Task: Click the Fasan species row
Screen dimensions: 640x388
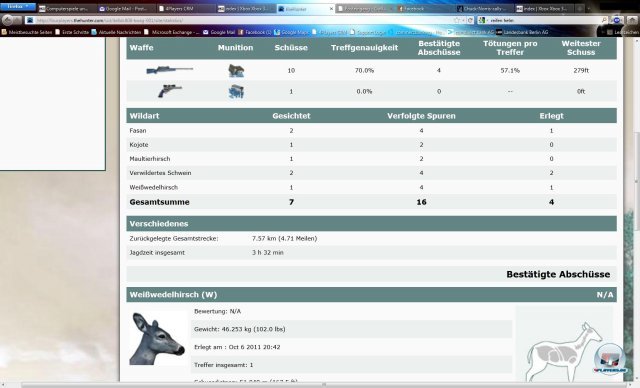Action: pos(371,131)
